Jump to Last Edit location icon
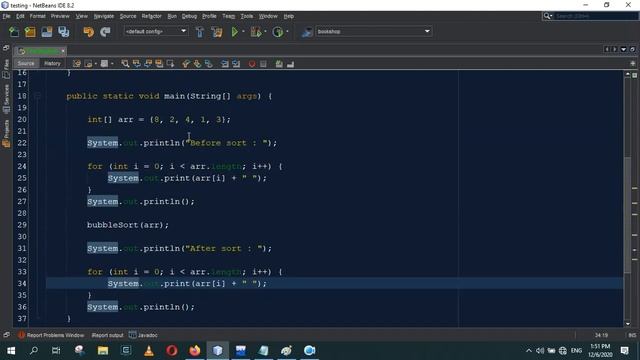 tap(77, 64)
